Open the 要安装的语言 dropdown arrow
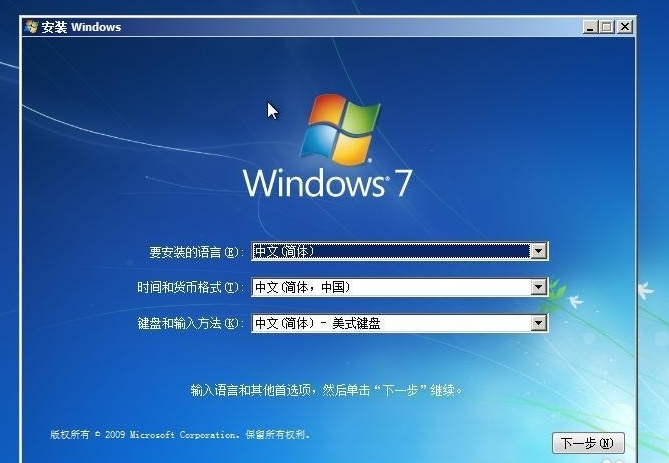The height and width of the screenshot is (463, 669). 538,251
